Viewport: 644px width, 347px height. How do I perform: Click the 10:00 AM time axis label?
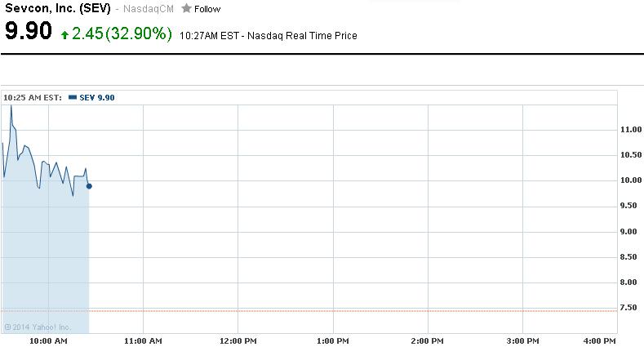tap(48, 340)
